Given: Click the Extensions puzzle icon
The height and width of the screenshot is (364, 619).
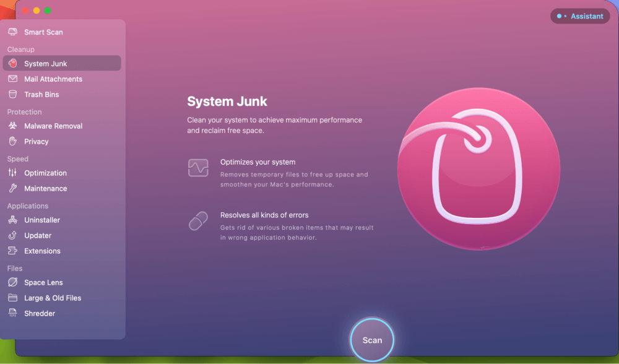Looking at the screenshot, I should 12,251.
